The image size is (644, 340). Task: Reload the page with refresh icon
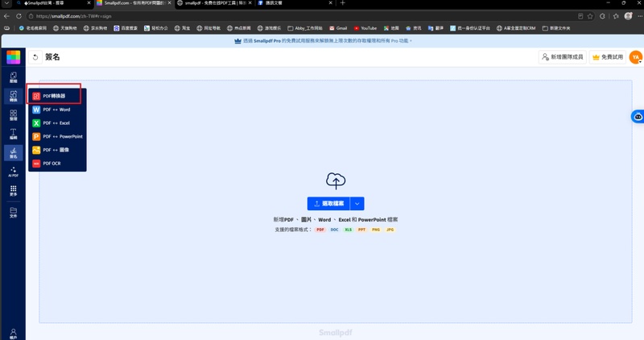tap(19, 16)
